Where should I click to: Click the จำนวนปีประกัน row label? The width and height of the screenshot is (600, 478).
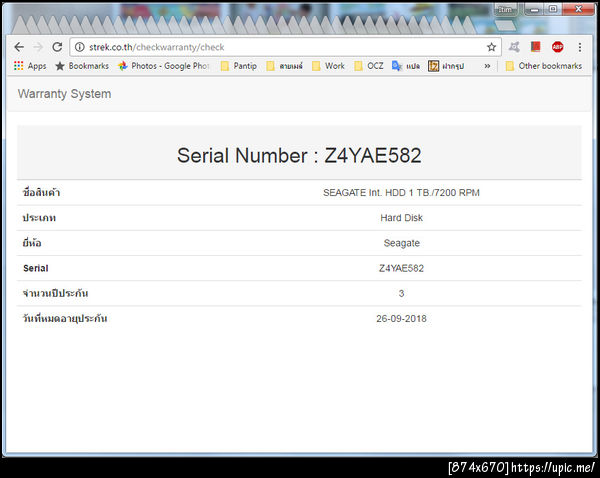click(55, 294)
